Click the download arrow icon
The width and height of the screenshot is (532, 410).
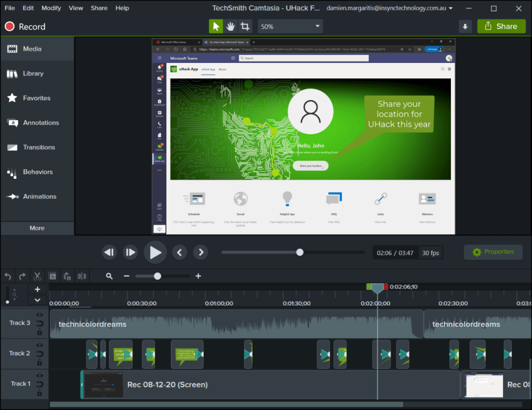(465, 27)
